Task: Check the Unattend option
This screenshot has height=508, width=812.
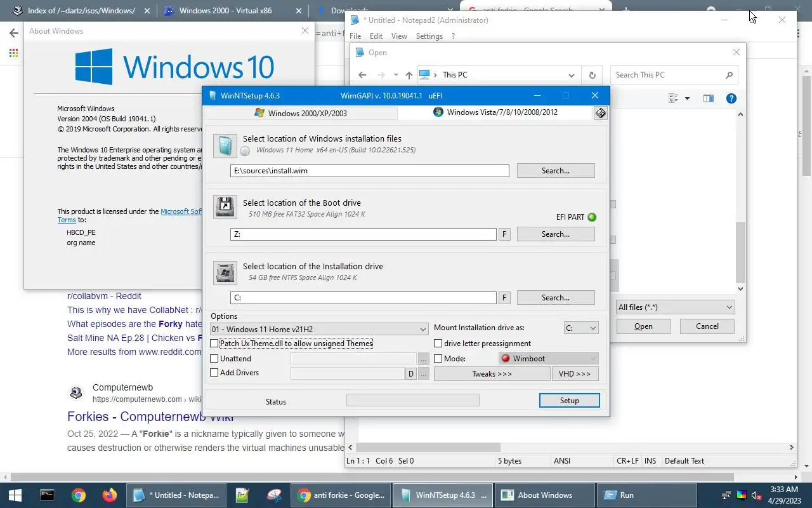Action: pyautogui.click(x=214, y=359)
